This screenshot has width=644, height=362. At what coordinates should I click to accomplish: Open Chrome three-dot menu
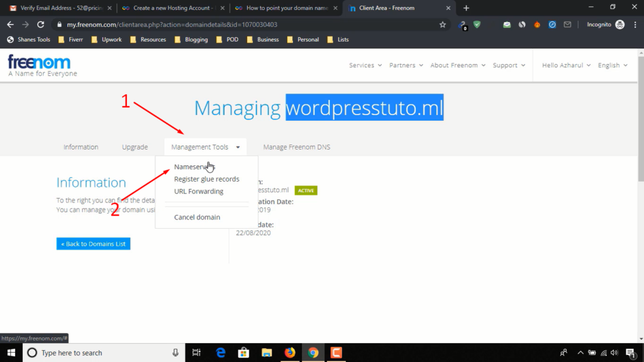click(635, 25)
